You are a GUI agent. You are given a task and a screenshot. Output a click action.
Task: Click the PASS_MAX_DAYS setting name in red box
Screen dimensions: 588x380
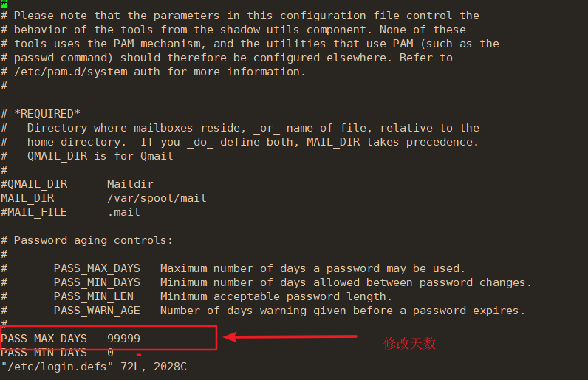pos(44,339)
